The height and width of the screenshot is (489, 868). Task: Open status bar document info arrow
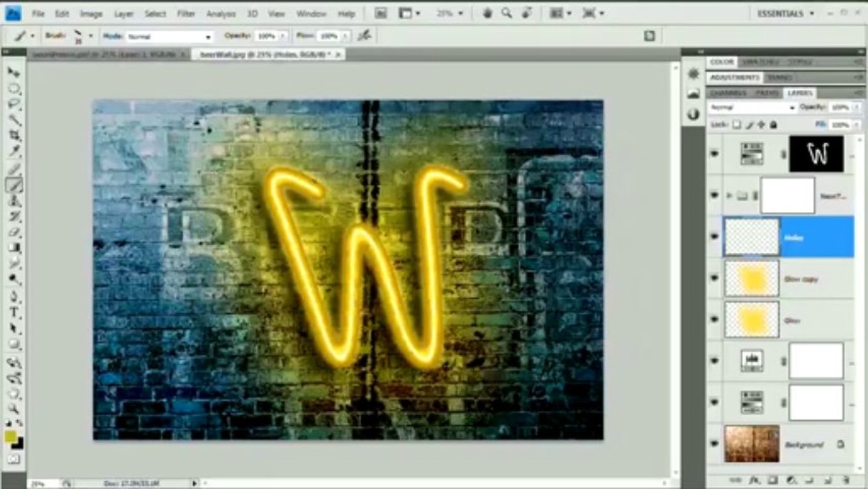pyautogui.click(x=195, y=483)
